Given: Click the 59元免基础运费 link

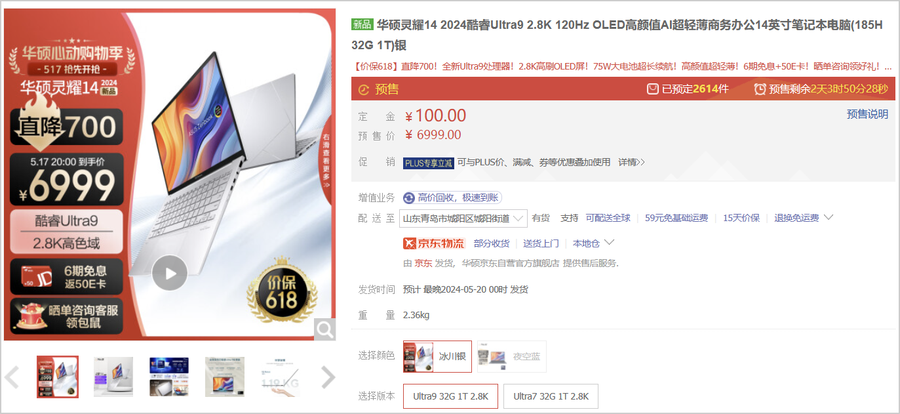Looking at the screenshot, I should [677, 218].
